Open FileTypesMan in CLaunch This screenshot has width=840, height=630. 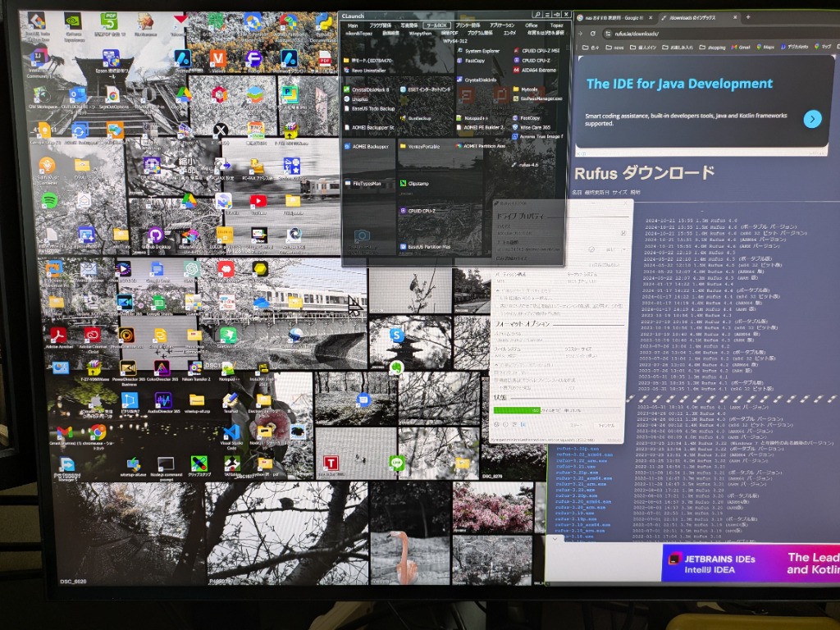tap(362, 184)
